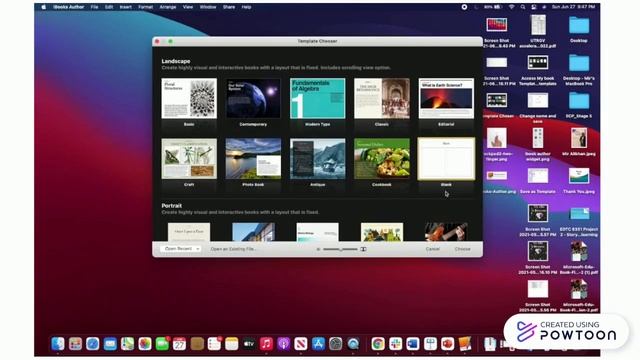Open Notes from the Dock
The width and height of the screenshot is (640, 360).
[231, 344]
